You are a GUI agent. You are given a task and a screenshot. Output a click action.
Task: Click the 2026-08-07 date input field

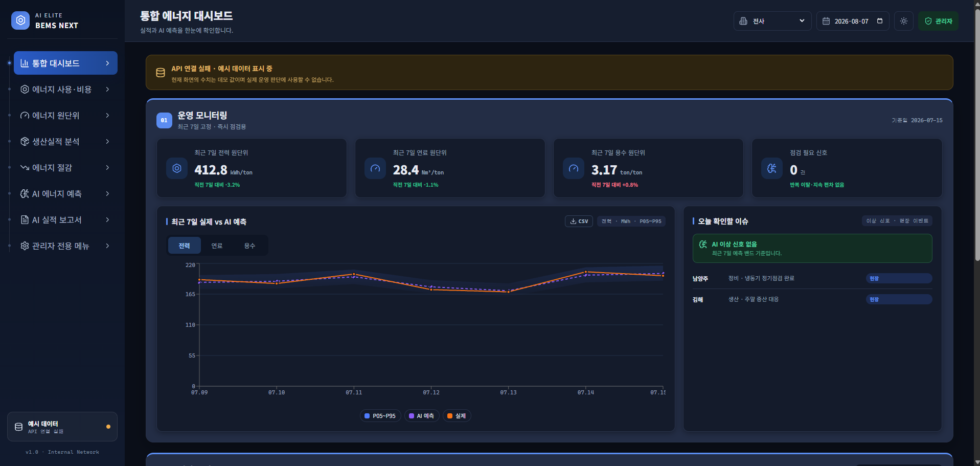pos(852,21)
